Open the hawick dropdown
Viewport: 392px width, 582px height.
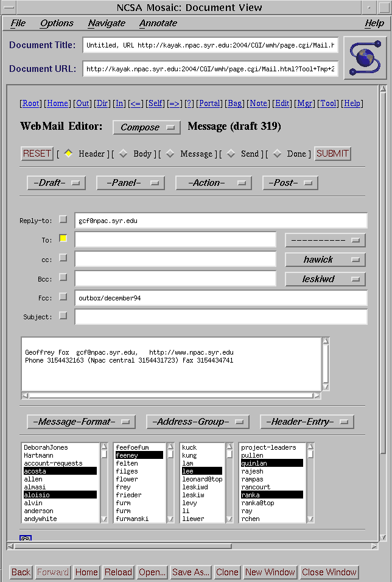[325, 260]
